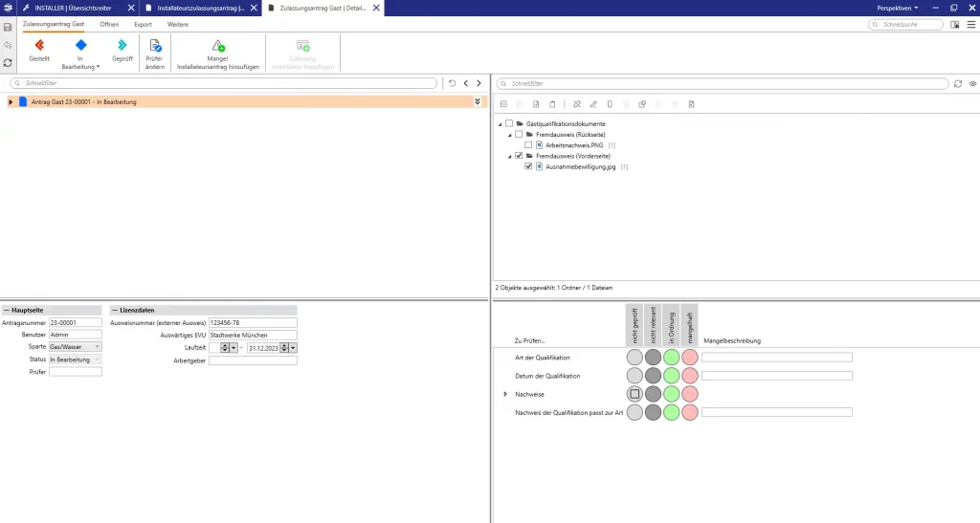Open the Export ribbon tab
This screenshot has width=980, height=523.
point(143,24)
